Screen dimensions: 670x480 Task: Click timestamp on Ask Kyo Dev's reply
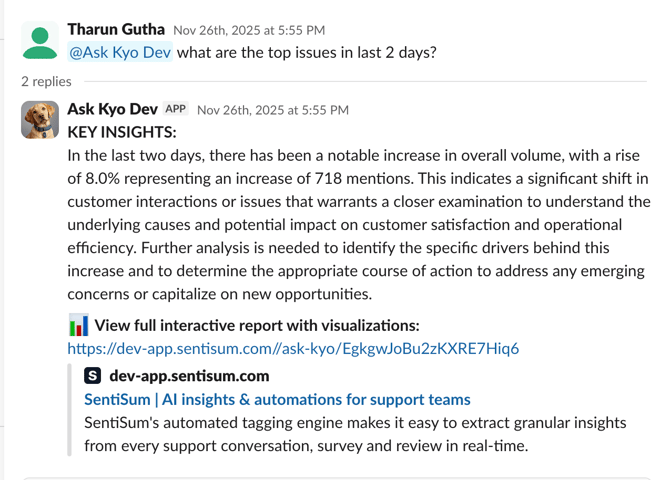click(x=272, y=110)
